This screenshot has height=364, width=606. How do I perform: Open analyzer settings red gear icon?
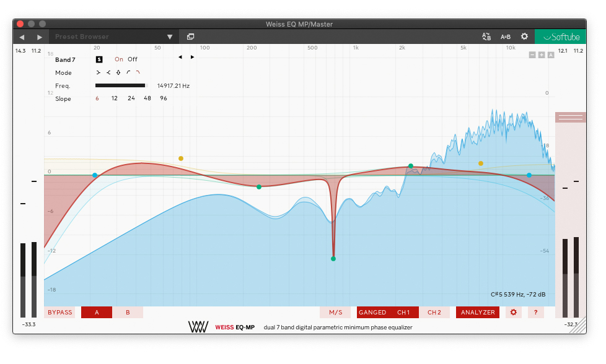513,312
